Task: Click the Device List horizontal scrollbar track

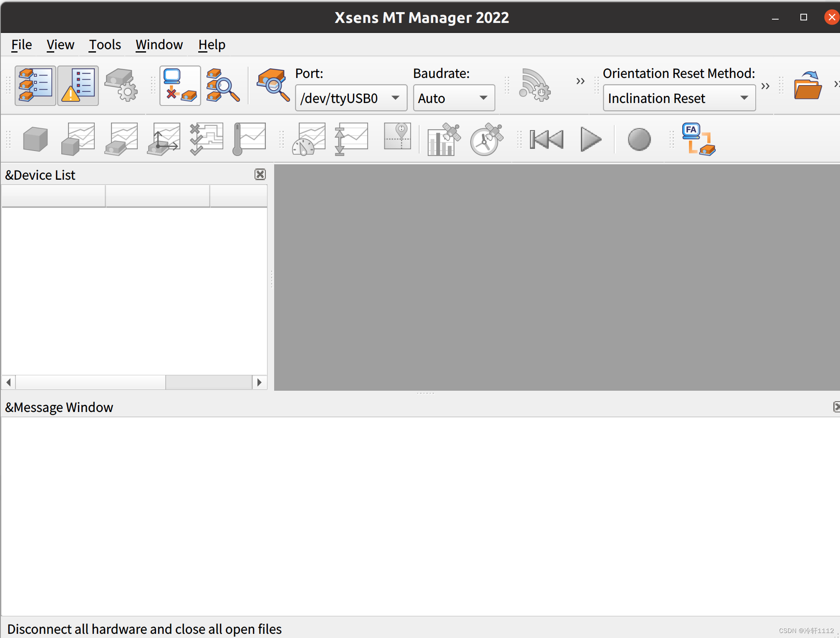Action: [x=209, y=382]
